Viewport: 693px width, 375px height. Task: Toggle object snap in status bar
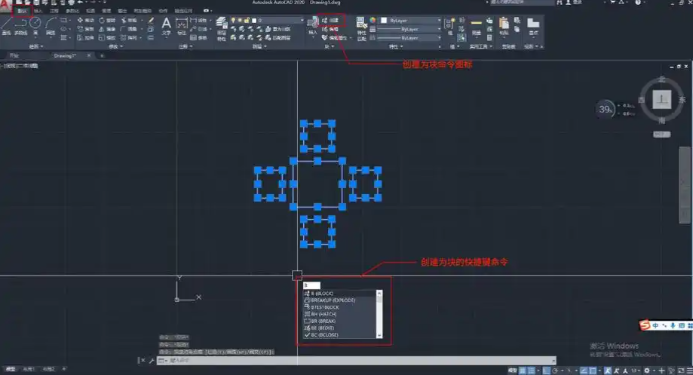coord(593,371)
